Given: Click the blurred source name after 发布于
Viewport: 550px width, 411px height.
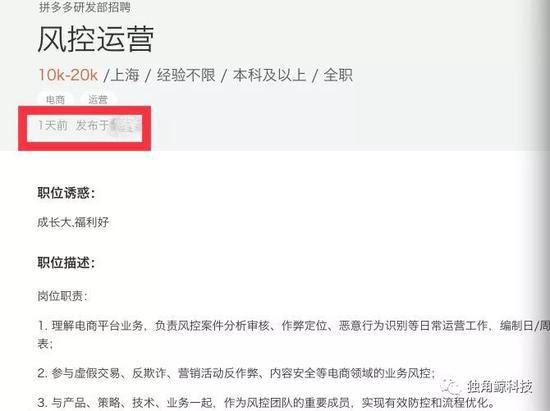Looking at the screenshot, I should coord(126,126).
